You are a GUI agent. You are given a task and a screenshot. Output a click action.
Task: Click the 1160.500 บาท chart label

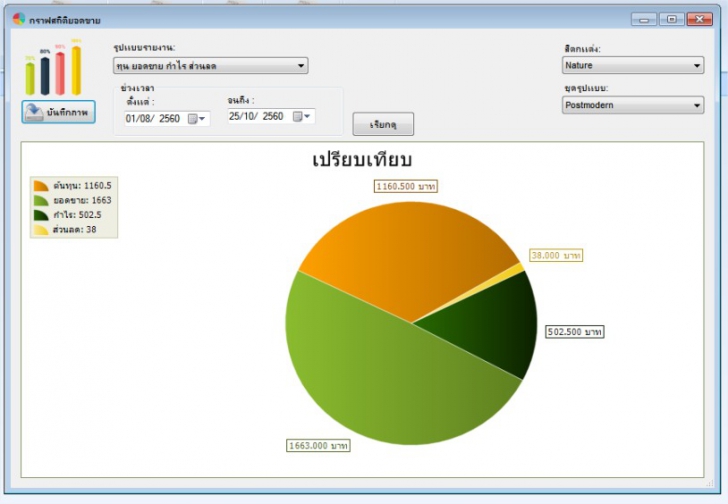coord(406,186)
